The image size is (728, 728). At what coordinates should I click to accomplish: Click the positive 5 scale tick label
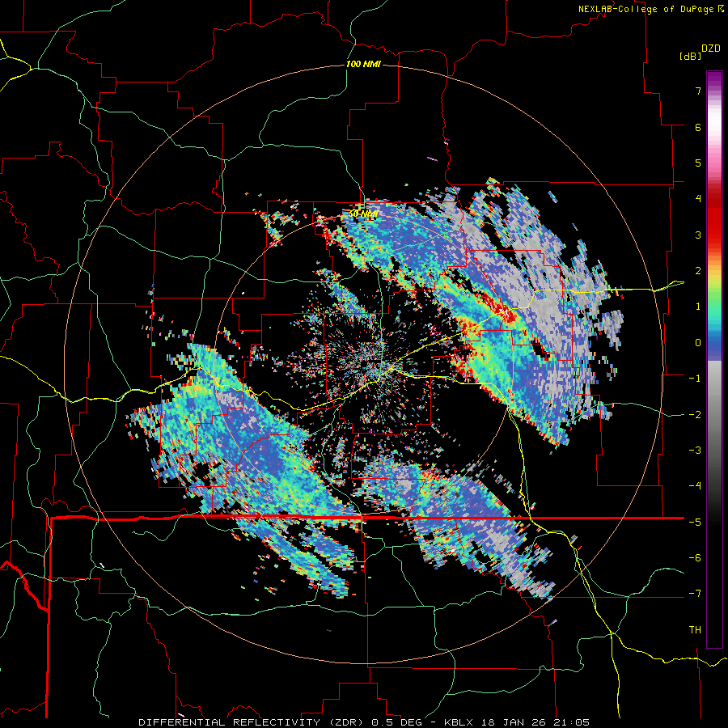(x=698, y=163)
